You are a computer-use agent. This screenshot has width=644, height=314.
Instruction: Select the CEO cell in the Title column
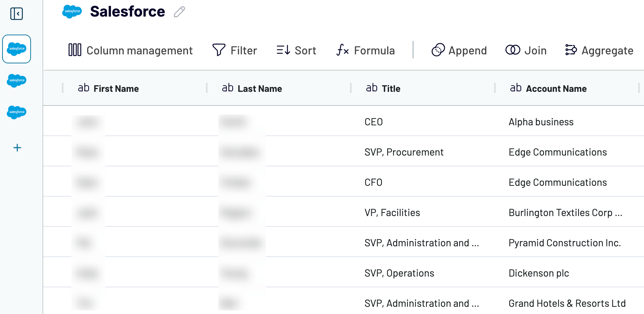(374, 122)
